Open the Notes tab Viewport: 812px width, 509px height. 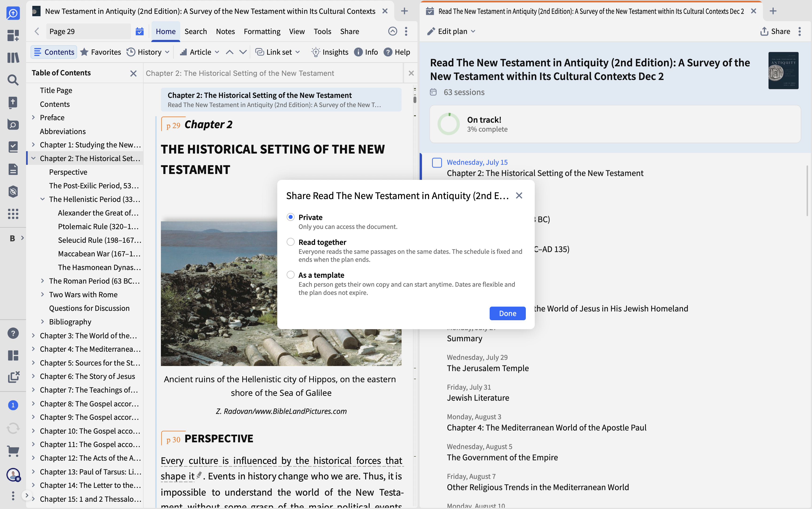(x=225, y=31)
